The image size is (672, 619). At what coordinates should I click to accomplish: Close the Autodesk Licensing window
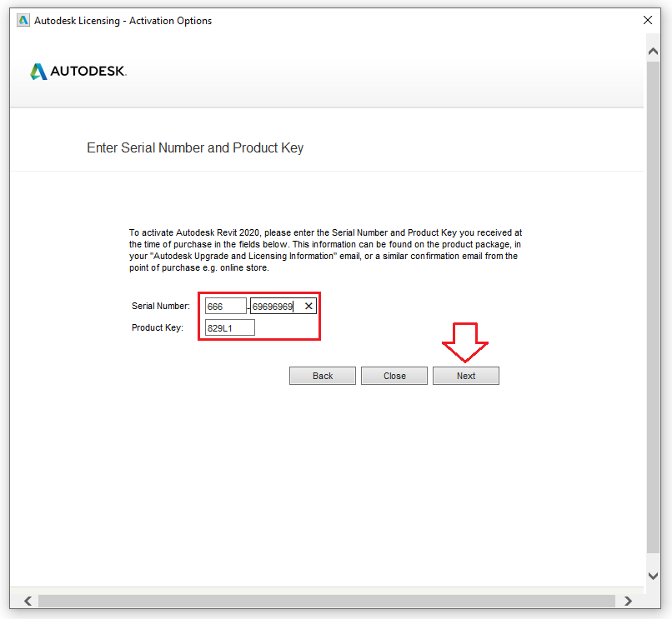[648, 20]
